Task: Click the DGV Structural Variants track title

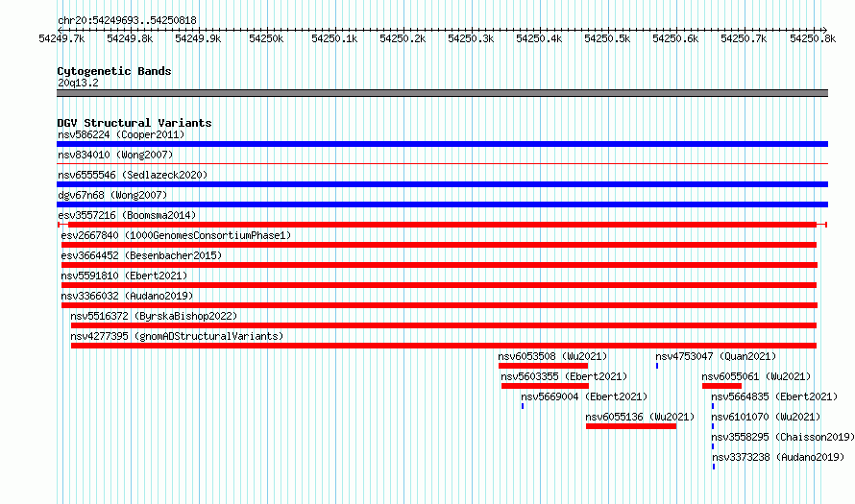Action: tap(134, 123)
